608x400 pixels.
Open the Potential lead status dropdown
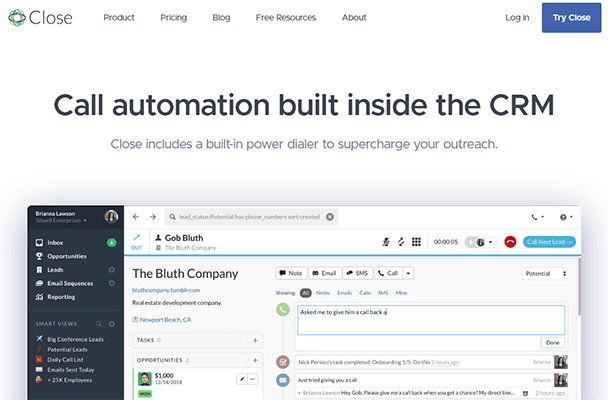[x=545, y=274]
